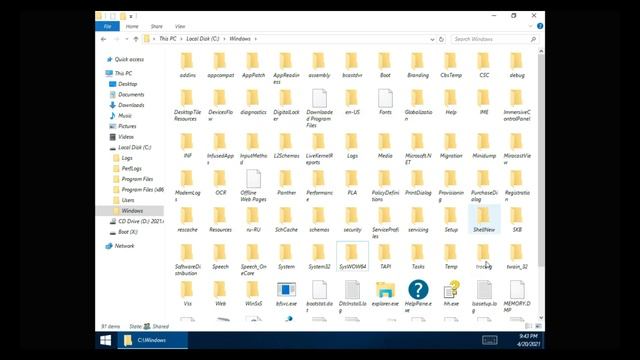Select the SysWOW64 folder icon
Screen dimensions: 640x360
pyautogui.click(x=351, y=253)
